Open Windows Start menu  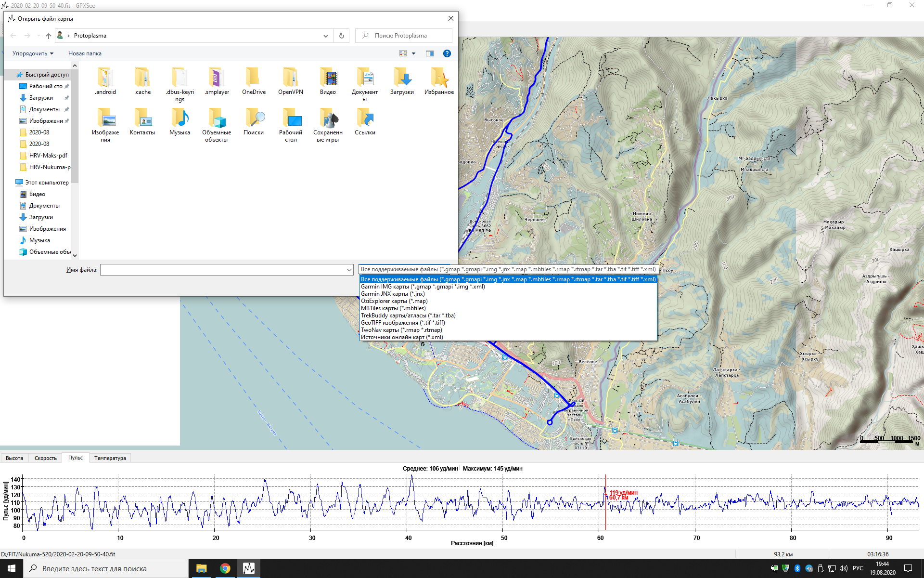pos(12,568)
